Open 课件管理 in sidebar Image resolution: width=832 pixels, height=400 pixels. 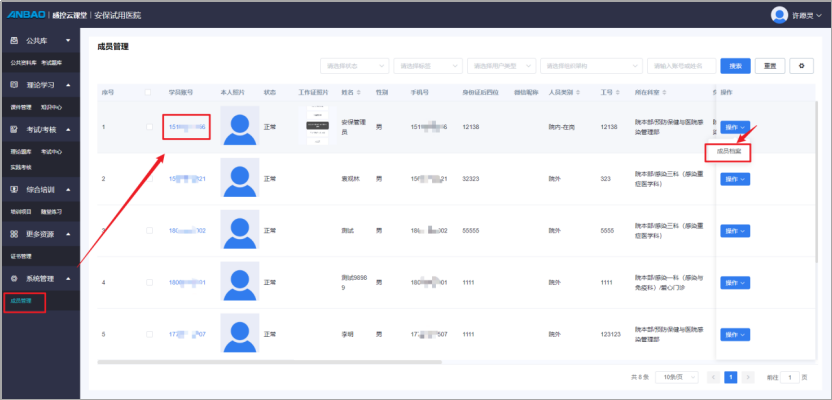(x=21, y=107)
